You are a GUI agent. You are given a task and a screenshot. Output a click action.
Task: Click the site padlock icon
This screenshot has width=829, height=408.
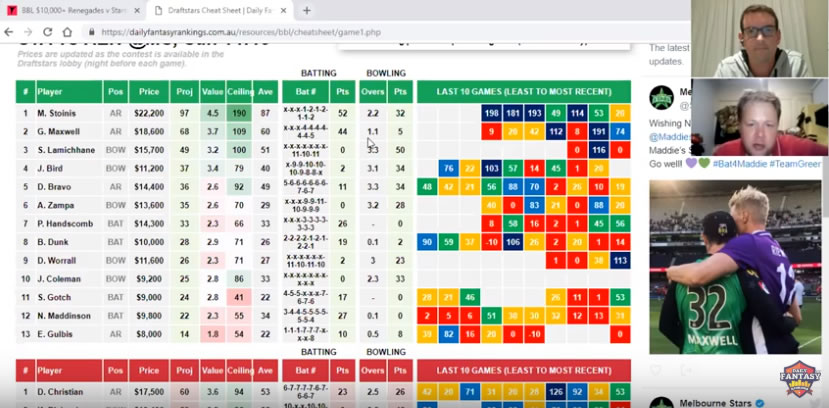coord(92,32)
